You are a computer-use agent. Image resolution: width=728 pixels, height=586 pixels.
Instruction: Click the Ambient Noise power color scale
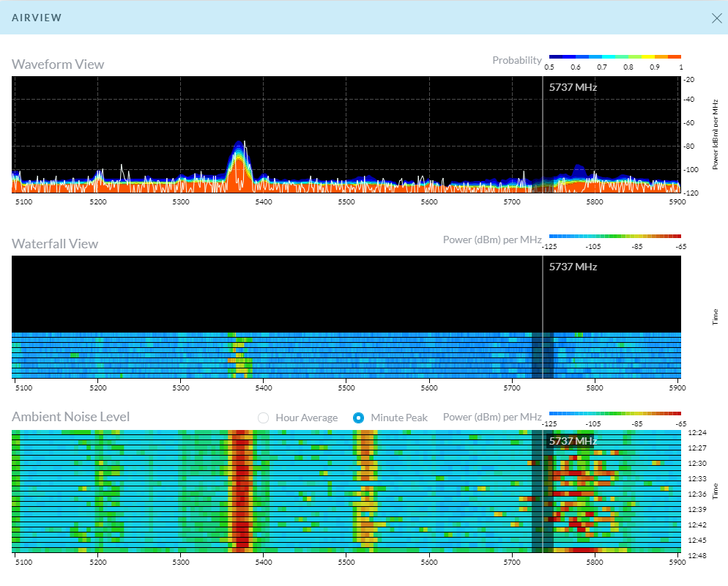(614, 413)
